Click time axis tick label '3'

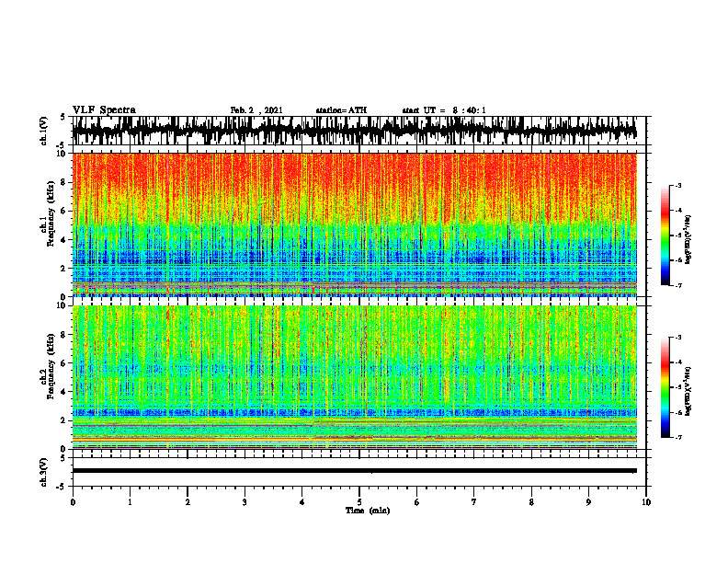click(245, 502)
